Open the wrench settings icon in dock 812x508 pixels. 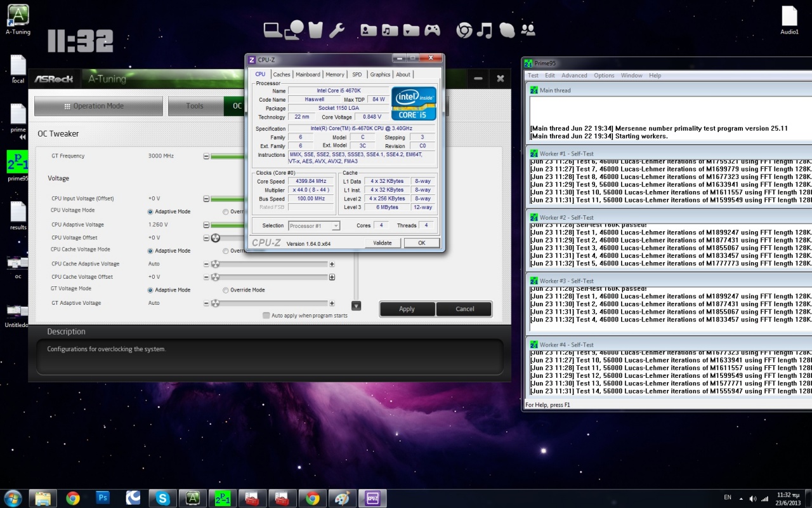tap(337, 30)
